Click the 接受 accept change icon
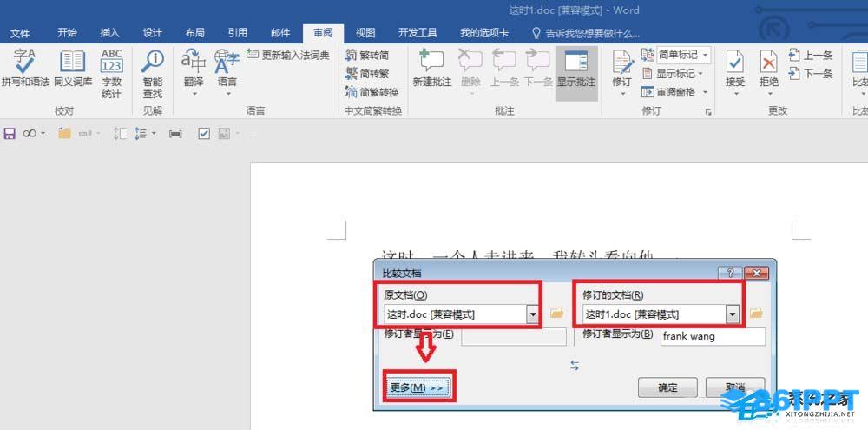Screen dimensions: 868x430 (x=735, y=62)
